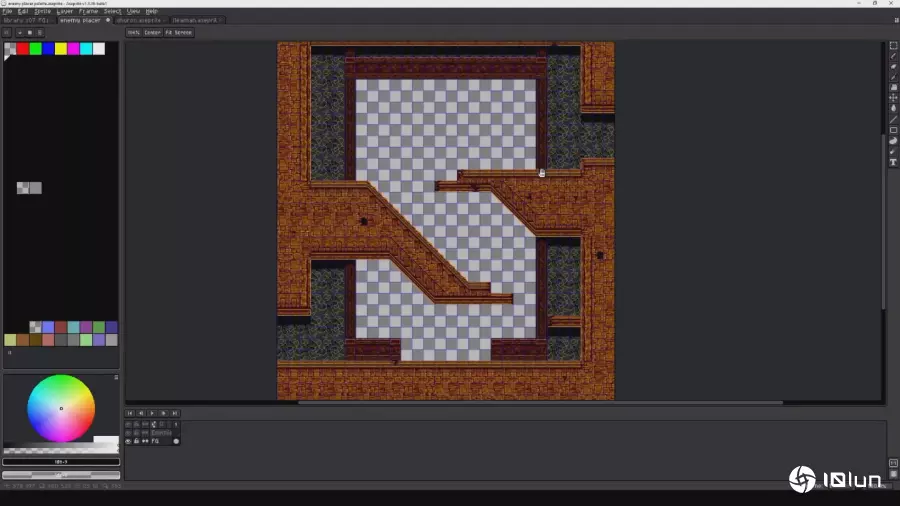900x506 pixels.
Task: Pick the yellow palette swatch
Action: click(x=60, y=49)
